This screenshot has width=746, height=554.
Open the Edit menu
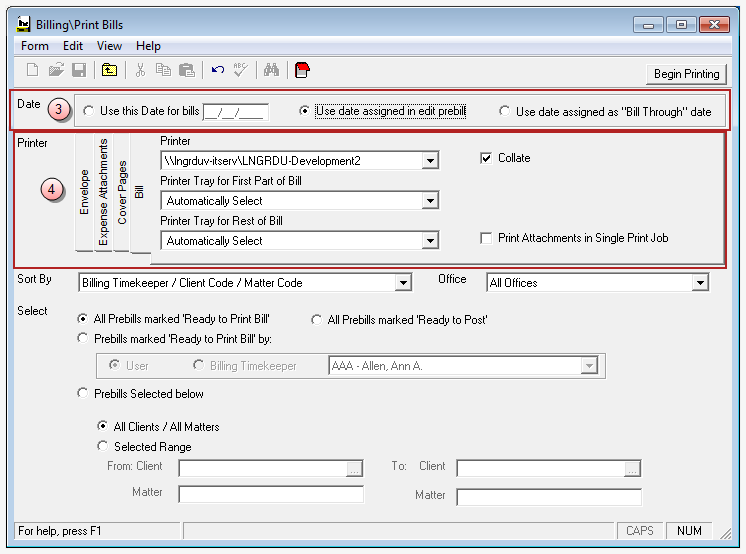73,46
